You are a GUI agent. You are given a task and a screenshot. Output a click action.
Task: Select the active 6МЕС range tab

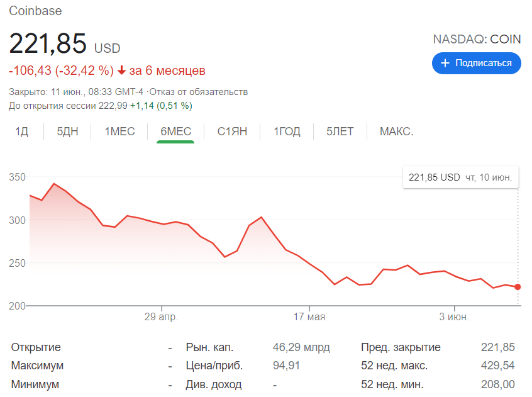174,131
